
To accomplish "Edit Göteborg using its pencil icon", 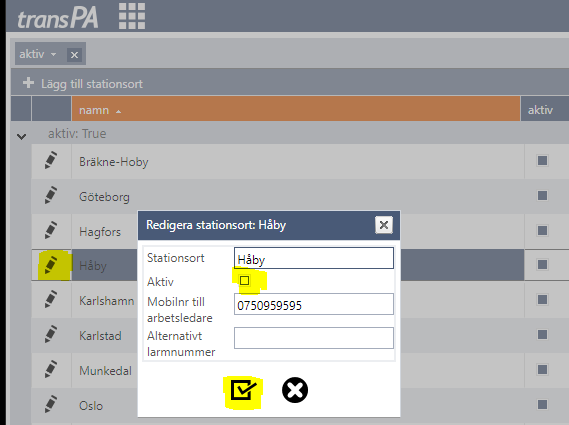I will coord(50,195).
